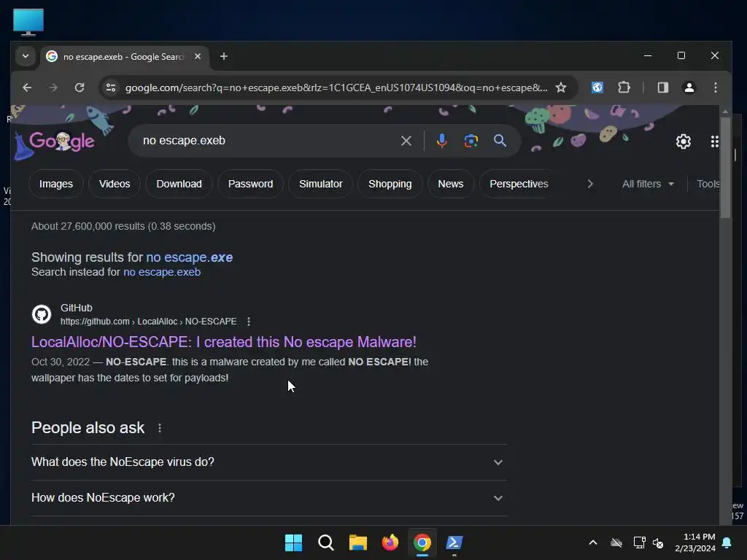The image size is (747, 560).
Task: Open the Windows Start menu
Action: (x=293, y=542)
